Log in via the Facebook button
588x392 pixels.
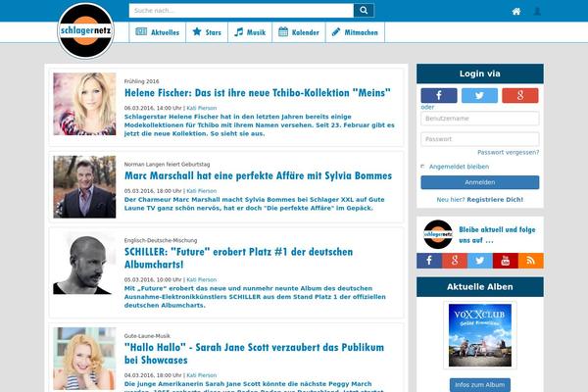pos(439,95)
